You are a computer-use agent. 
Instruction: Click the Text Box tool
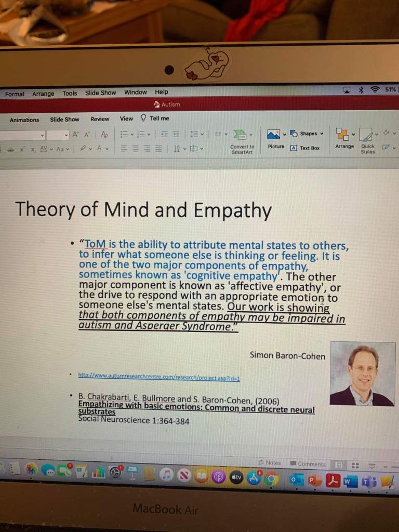[x=305, y=148]
